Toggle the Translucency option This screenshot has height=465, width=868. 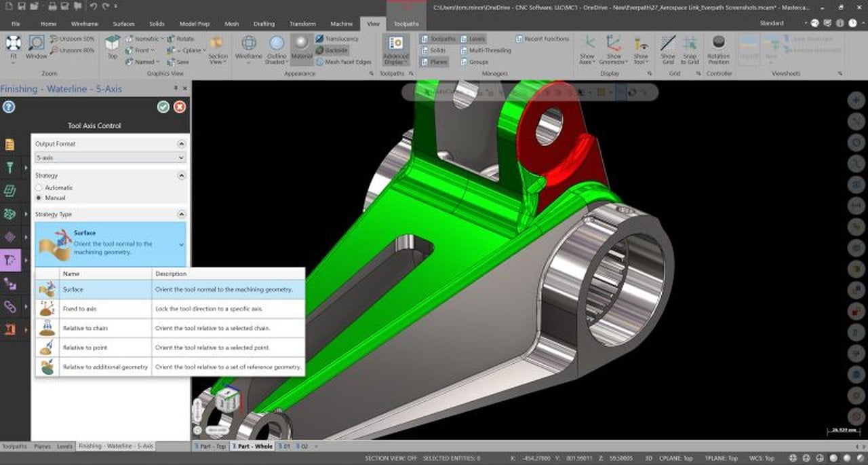click(x=337, y=39)
